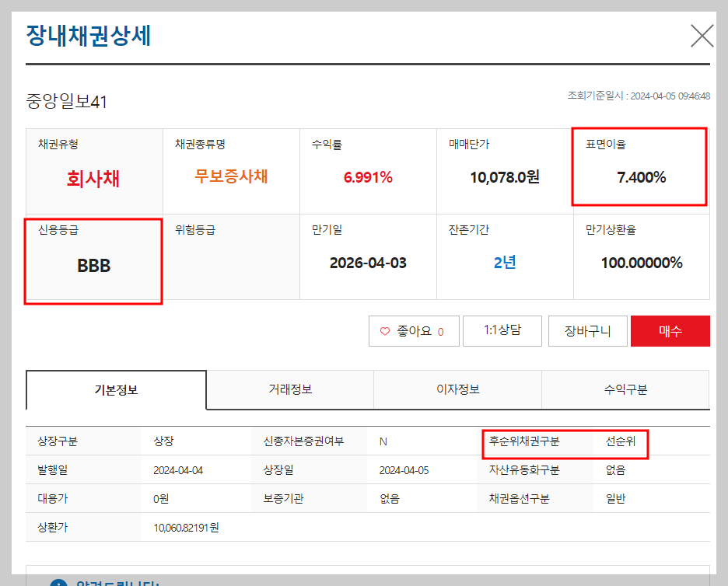
Task: Click the 무보증사채 bond kind value
Action: pyautogui.click(x=231, y=176)
